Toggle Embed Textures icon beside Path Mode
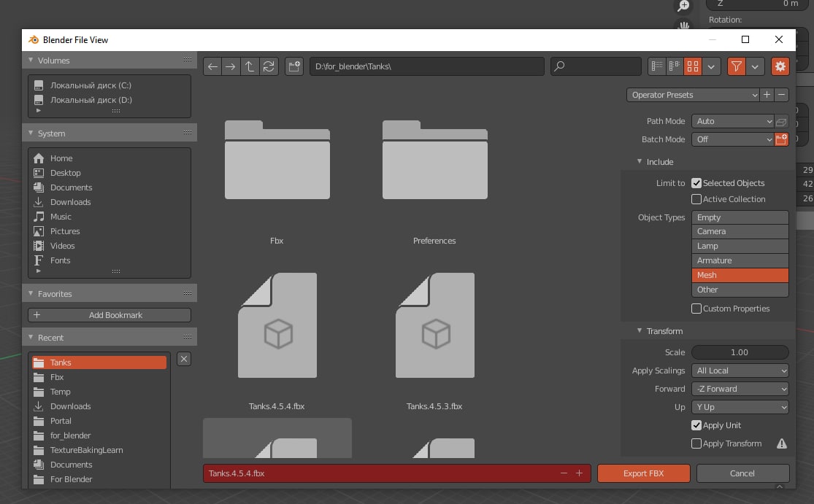Screen dimensions: 814x504 pyautogui.click(x=781, y=121)
